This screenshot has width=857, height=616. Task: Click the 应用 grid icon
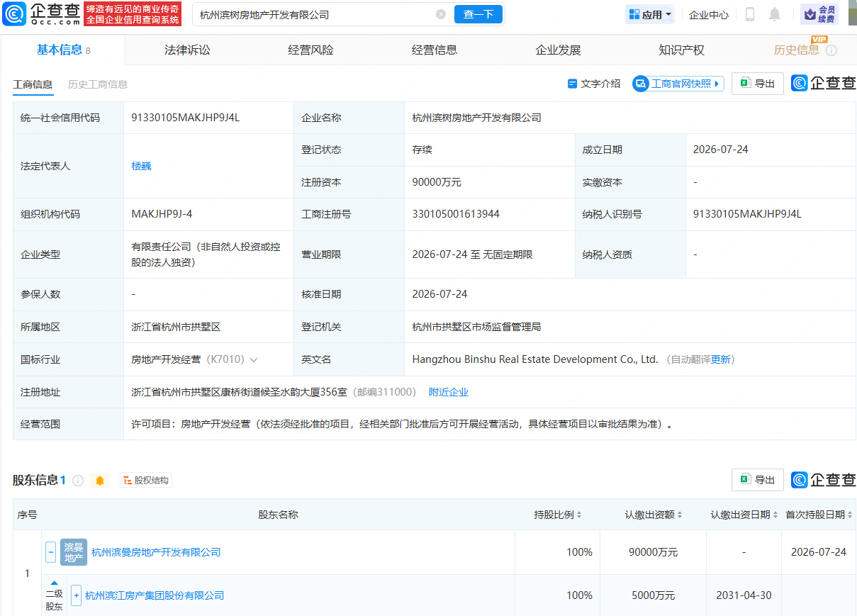click(634, 14)
